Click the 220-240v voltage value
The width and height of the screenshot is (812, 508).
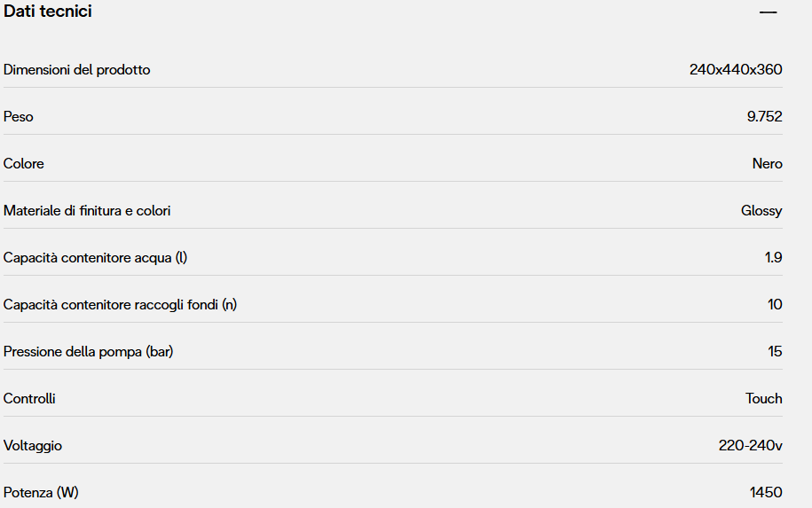tap(750, 445)
